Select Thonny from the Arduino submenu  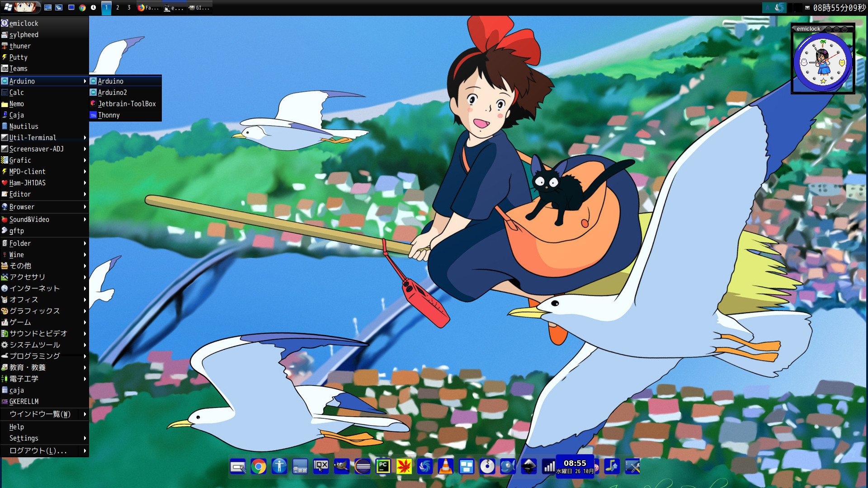[x=109, y=115]
